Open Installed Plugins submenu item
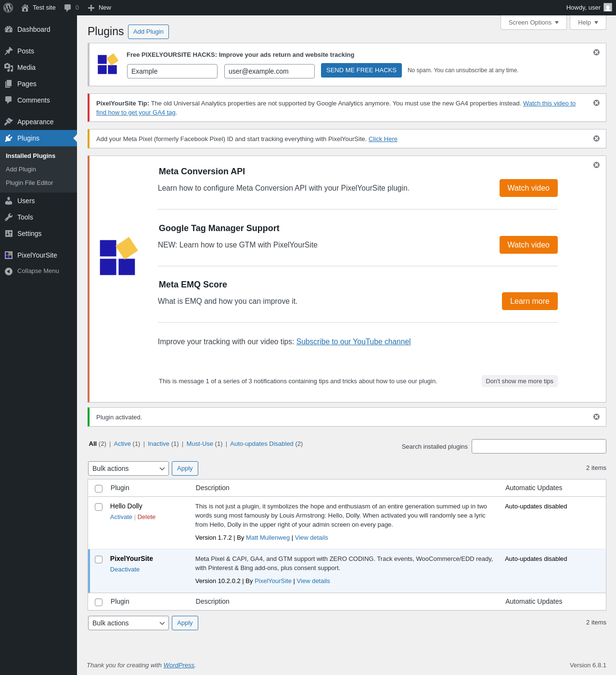616x675 pixels. (30, 156)
